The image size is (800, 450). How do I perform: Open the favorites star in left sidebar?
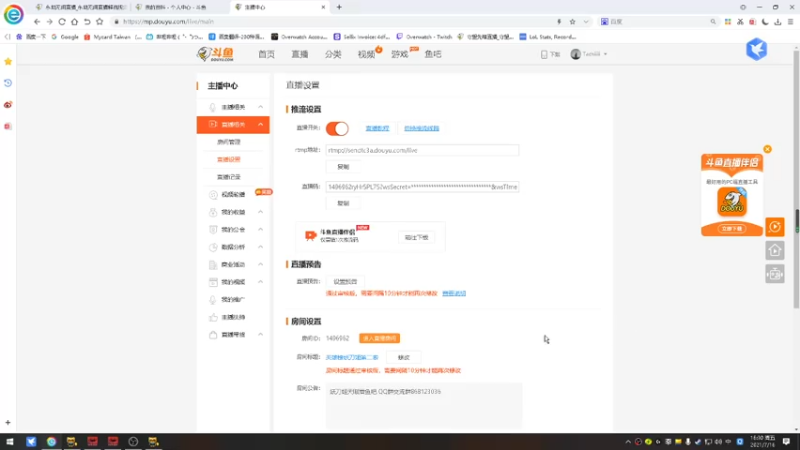click(x=8, y=61)
